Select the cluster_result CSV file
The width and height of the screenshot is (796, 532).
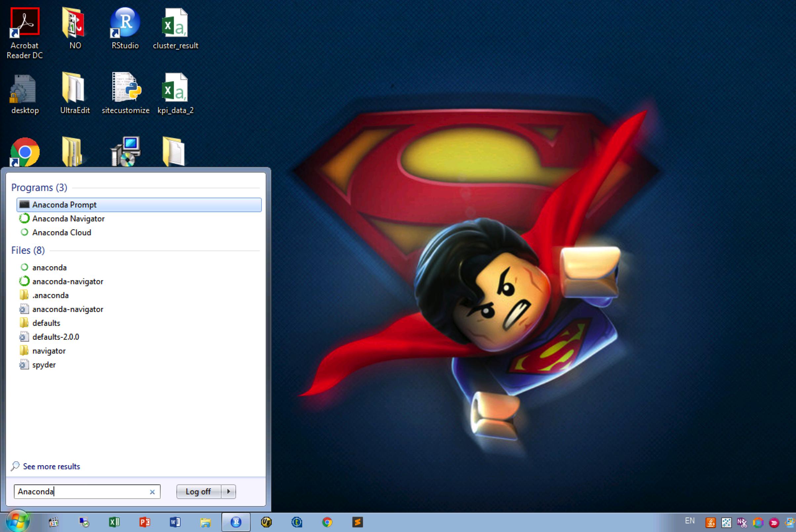click(x=175, y=28)
